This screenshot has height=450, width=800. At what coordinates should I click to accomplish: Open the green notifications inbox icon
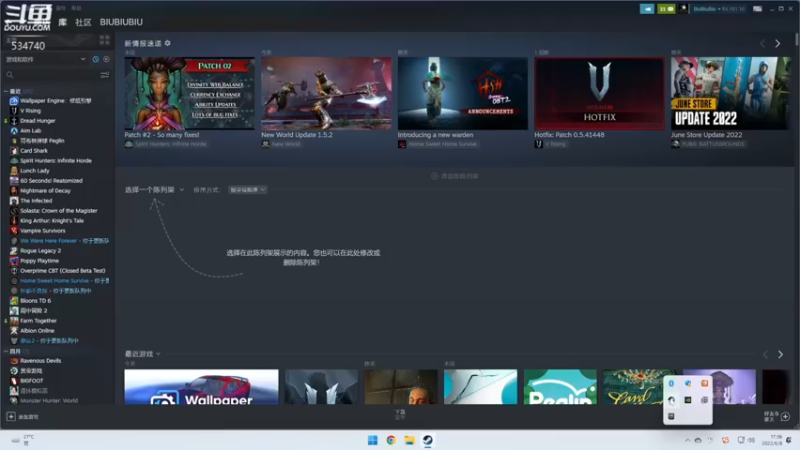tap(666, 9)
